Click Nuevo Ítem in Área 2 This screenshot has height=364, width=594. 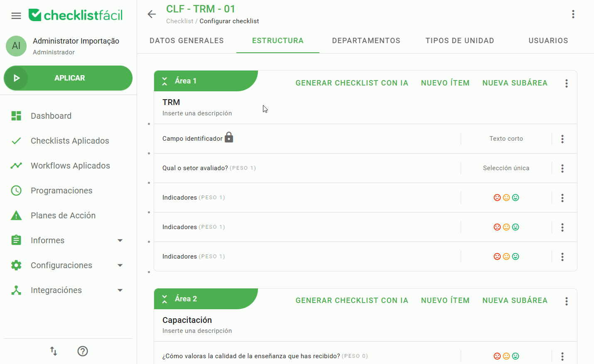[445, 300]
